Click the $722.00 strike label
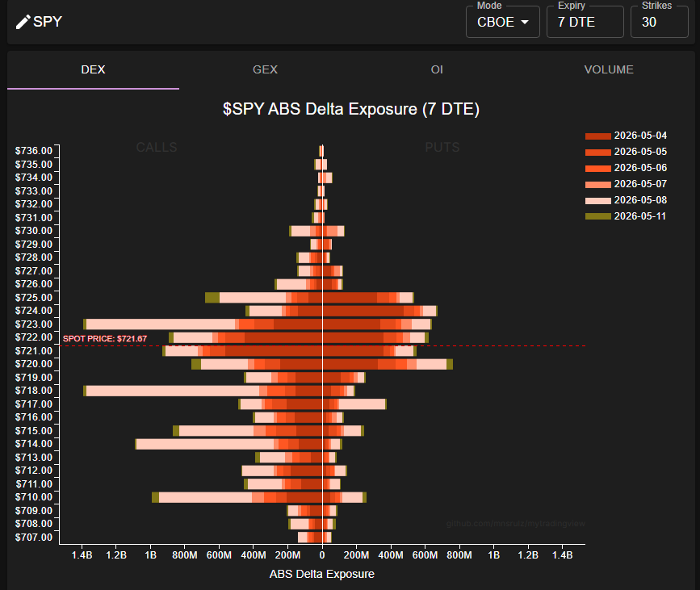 click(x=34, y=337)
